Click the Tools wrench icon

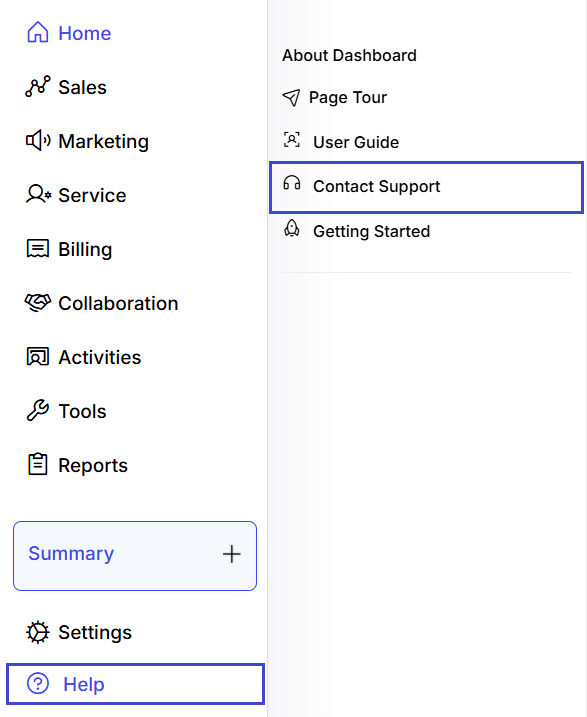coord(37,410)
